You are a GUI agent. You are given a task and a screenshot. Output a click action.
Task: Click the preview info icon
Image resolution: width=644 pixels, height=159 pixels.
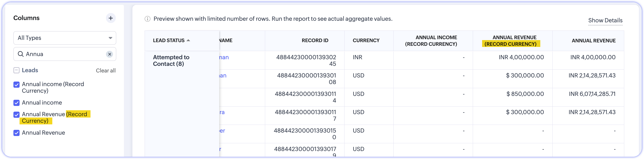click(148, 19)
